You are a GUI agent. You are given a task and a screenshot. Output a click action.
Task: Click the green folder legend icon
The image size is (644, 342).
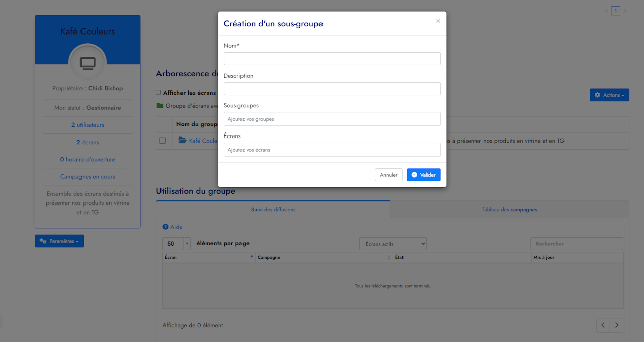click(x=160, y=106)
